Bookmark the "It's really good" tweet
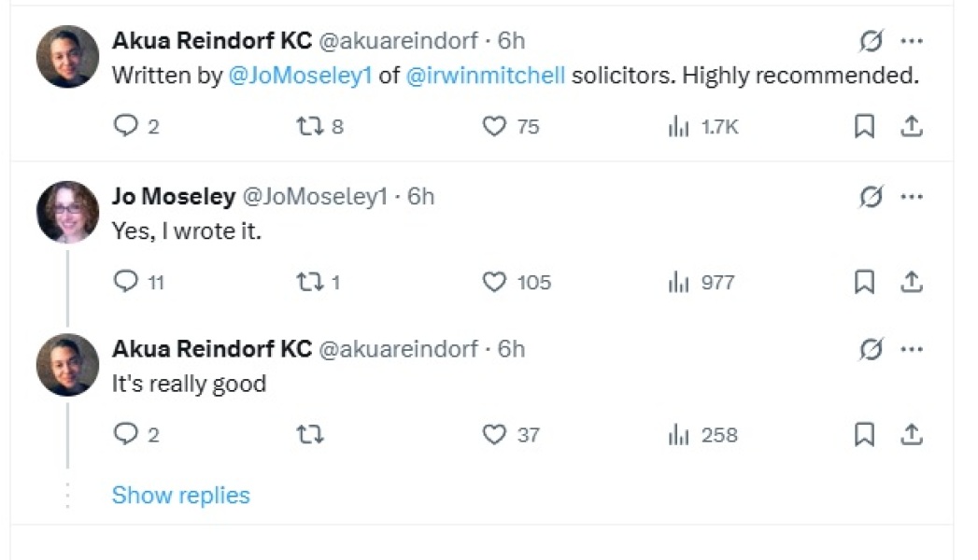The width and height of the screenshot is (978, 560). coord(864,434)
